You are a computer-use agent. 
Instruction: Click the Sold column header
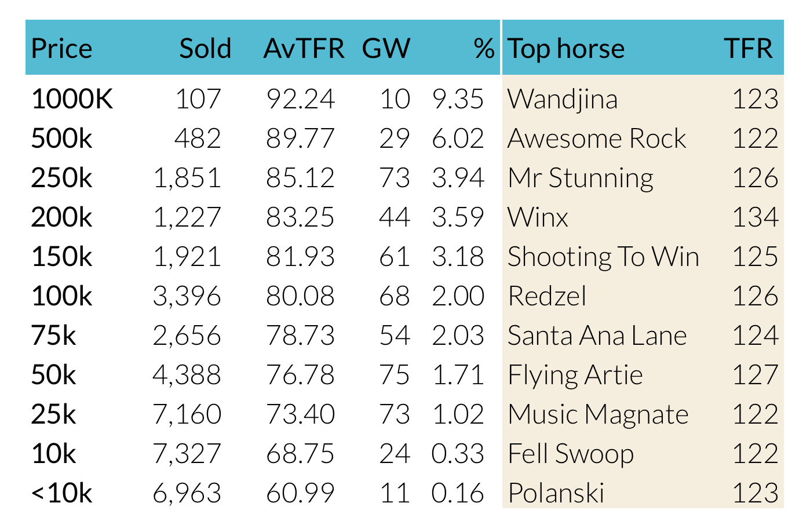205,49
